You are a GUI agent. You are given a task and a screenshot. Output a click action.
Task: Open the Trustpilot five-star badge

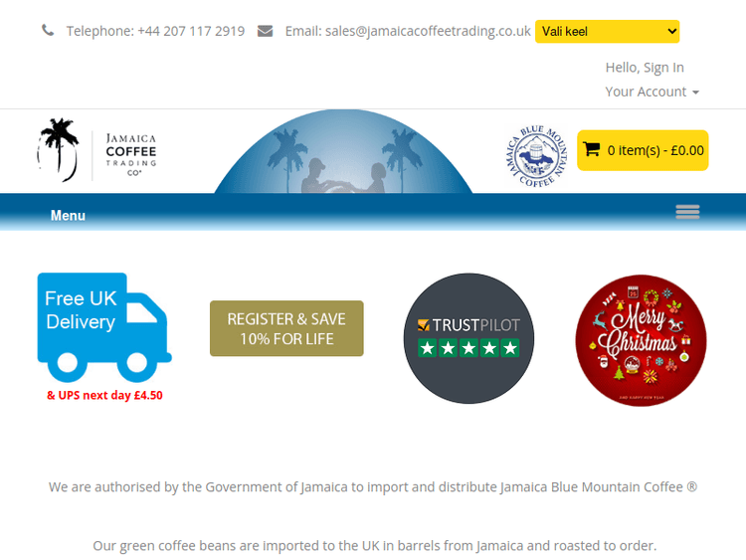point(468,338)
